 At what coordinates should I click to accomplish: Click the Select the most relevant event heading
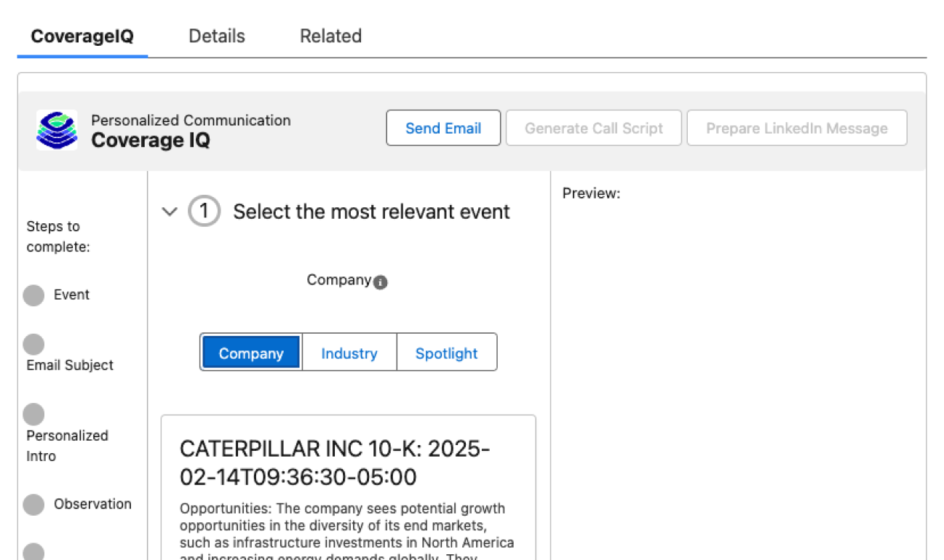[371, 212]
